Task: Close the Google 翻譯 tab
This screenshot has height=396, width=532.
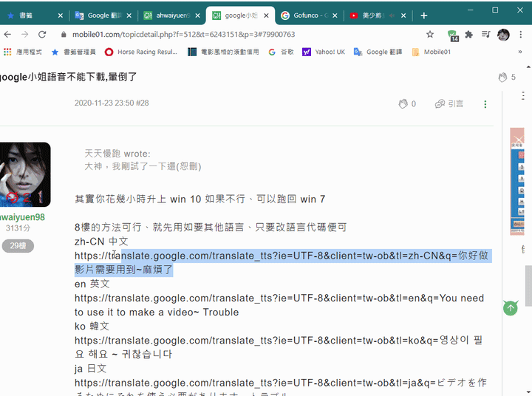Action: click(129, 16)
